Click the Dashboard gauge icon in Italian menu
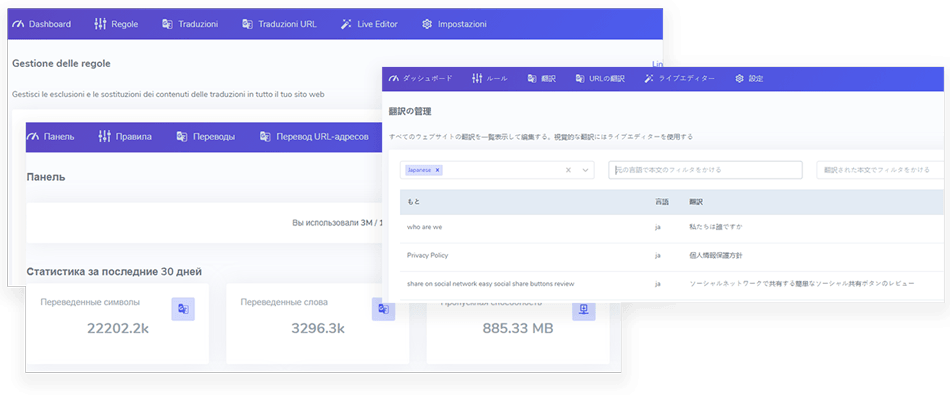The height and width of the screenshot is (396, 950). 18,24
